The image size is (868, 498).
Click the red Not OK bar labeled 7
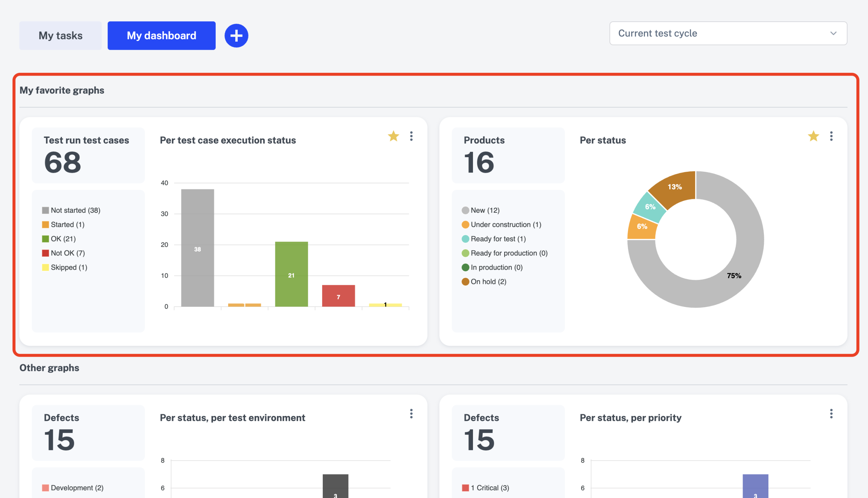(x=338, y=295)
